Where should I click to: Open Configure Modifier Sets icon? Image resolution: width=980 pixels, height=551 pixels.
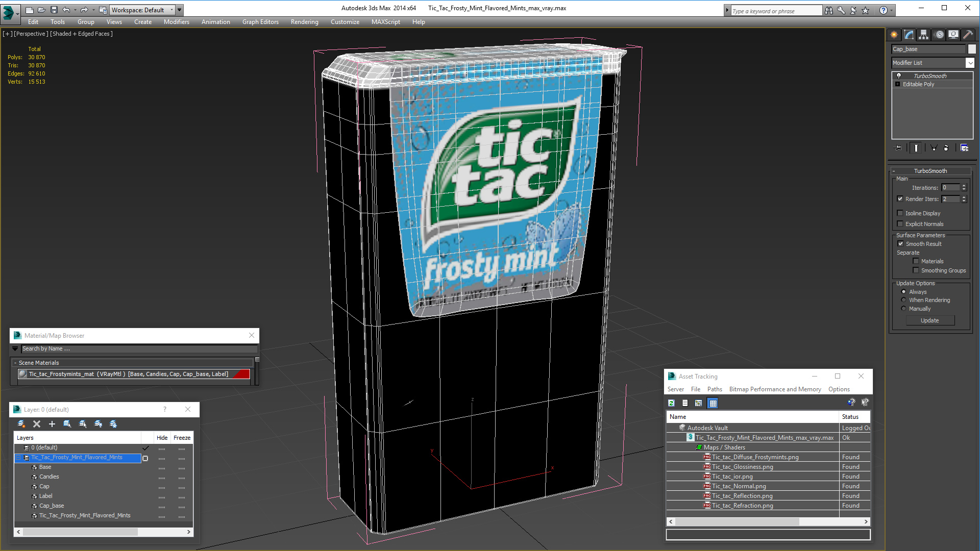pos(965,148)
